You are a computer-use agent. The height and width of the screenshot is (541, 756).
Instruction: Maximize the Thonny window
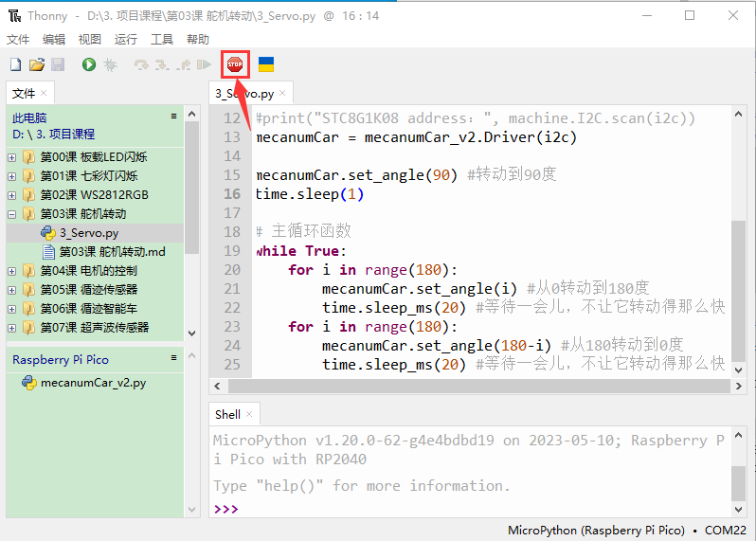coord(690,15)
